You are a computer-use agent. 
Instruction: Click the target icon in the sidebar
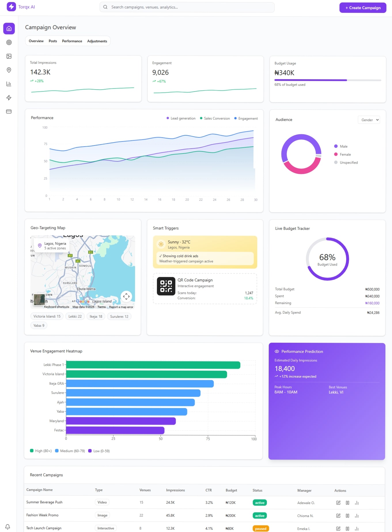9,42
